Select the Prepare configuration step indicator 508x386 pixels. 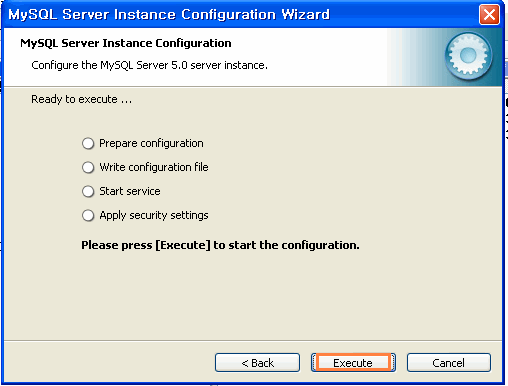[88, 143]
